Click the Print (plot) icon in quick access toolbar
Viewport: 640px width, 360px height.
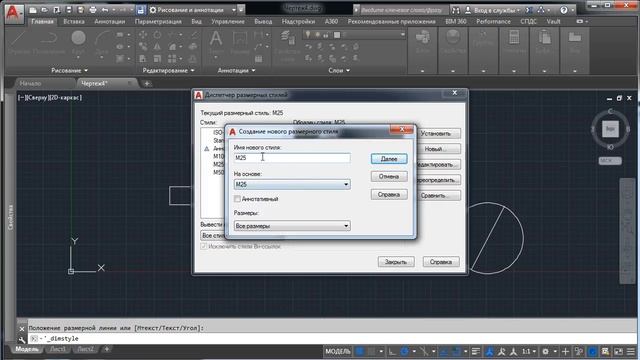[93, 10]
